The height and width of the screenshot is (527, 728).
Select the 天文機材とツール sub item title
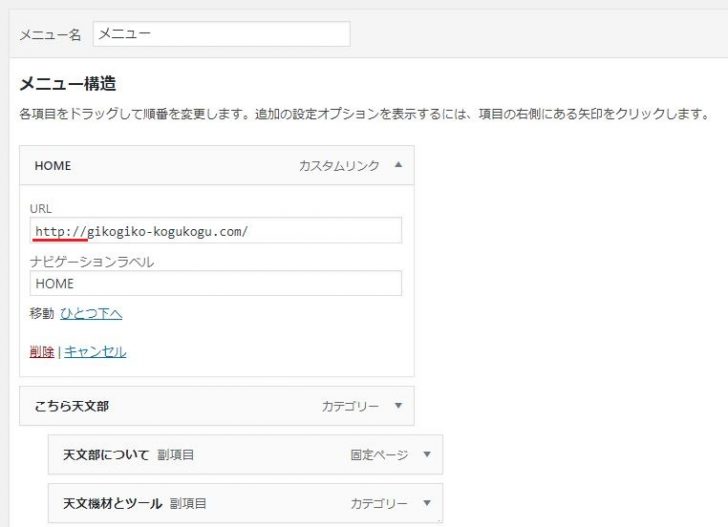(x=112, y=503)
